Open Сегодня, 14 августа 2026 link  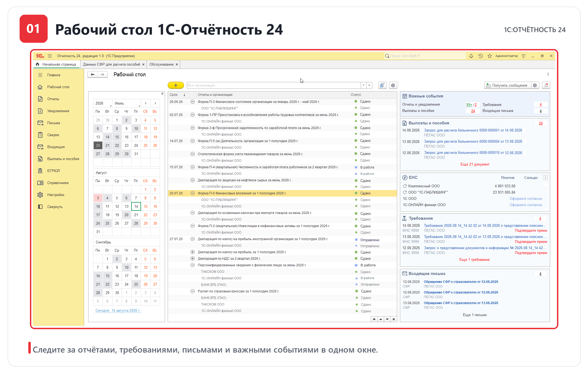[x=118, y=310]
